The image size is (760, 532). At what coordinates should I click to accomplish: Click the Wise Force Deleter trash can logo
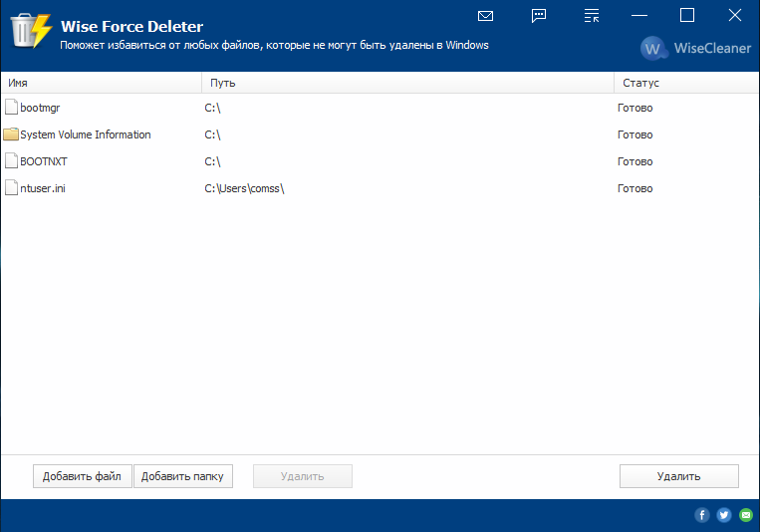point(31,31)
